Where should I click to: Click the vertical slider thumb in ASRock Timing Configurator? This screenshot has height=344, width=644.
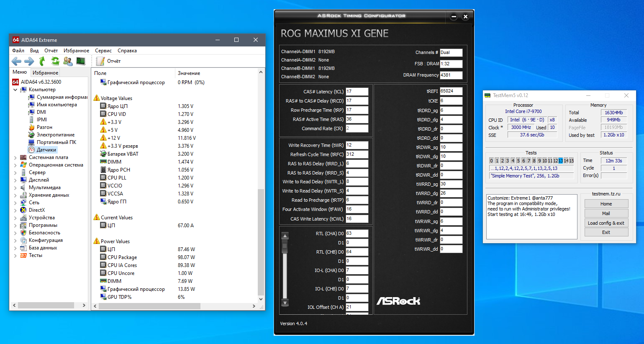(x=285, y=247)
